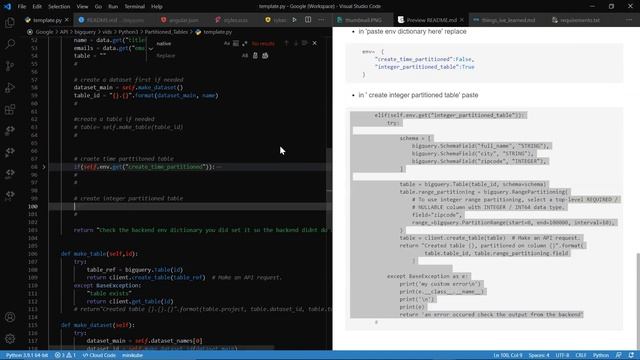Open the Source Control view
This screenshot has height=360, width=640.
click(10, 65)
